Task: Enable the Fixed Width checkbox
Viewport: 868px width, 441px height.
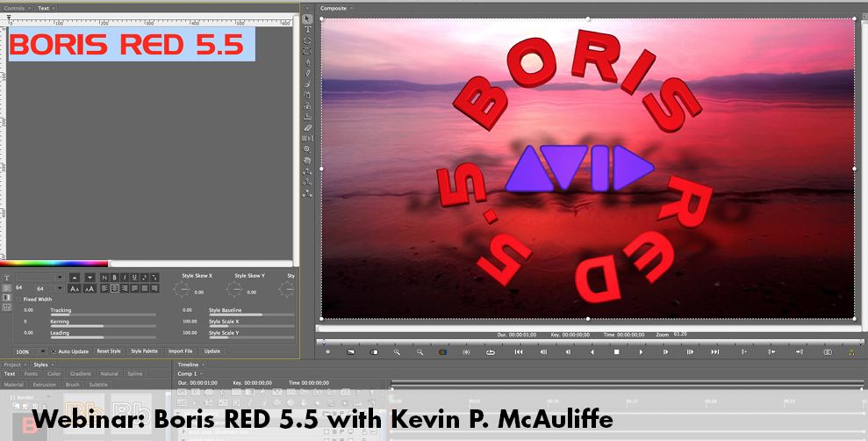Action: coord(19,300)
